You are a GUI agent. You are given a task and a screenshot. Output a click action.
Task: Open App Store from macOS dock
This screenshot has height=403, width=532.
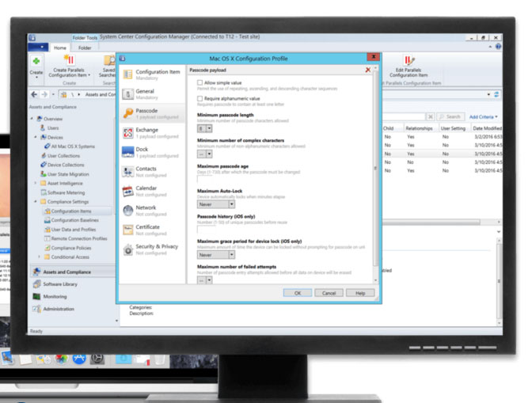[x=79, y=359]
